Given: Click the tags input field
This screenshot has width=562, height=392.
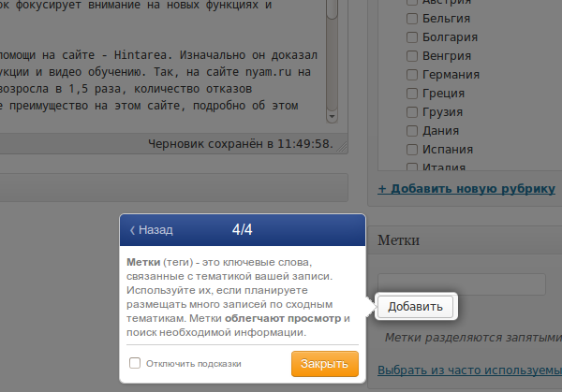Looking at the screenshot, I should tap(461, 284).
